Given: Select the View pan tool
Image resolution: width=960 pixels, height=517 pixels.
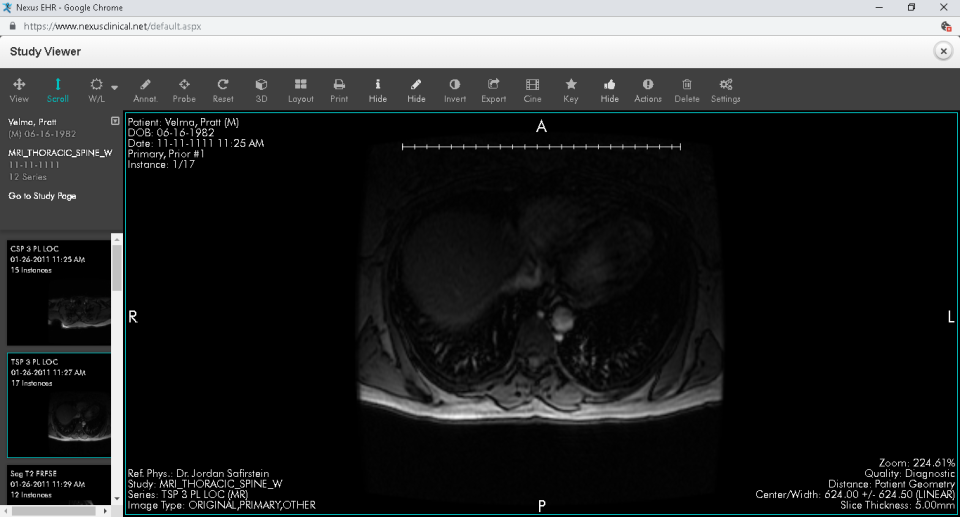Looking at the screenshot, I should [x=19, y=90].
